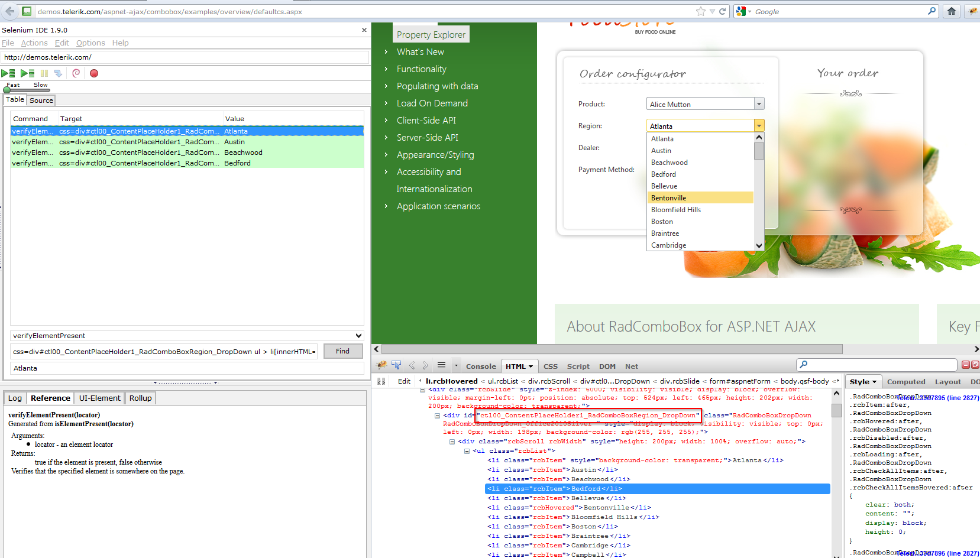Expand the verifyElementPresent command dropdown

click(358, 336)
